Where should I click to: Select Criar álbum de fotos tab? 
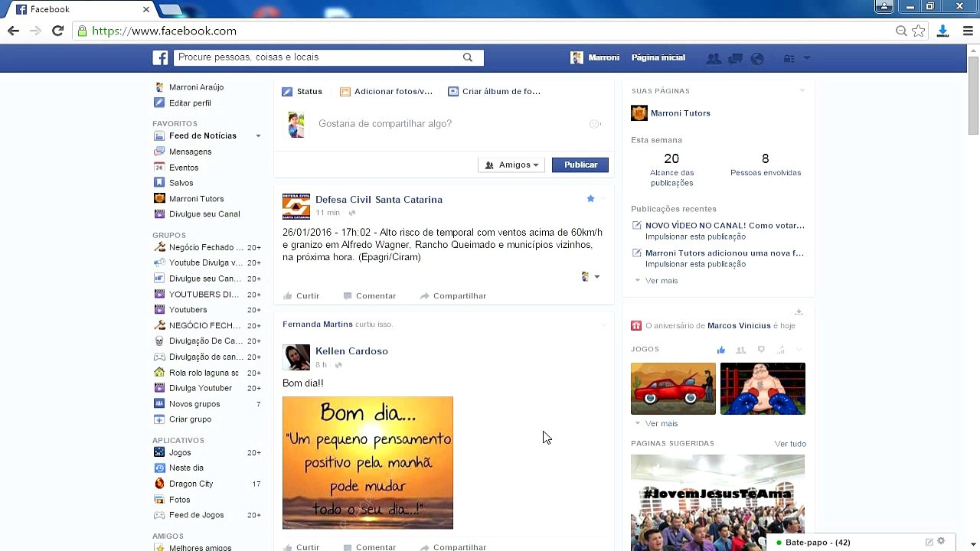pyautogui.click(x=495, y=91)
